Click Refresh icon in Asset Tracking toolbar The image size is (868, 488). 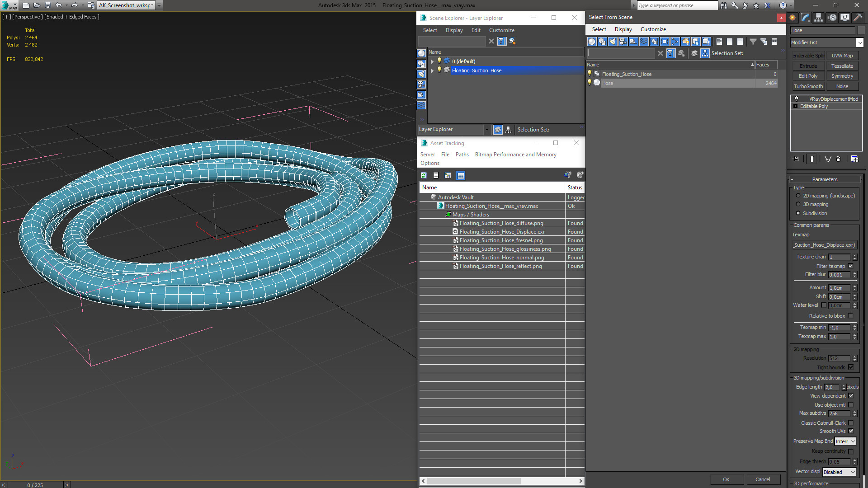(424, 175)
